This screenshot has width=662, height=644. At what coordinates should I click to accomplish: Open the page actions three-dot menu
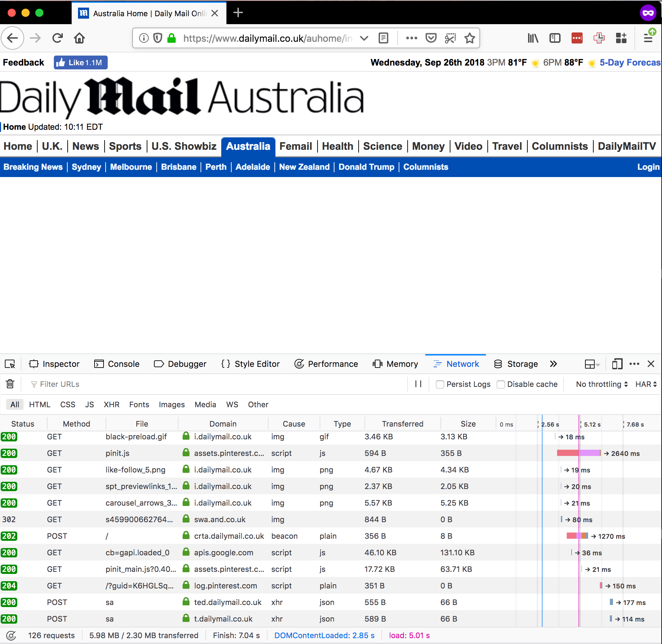[411, 38]
